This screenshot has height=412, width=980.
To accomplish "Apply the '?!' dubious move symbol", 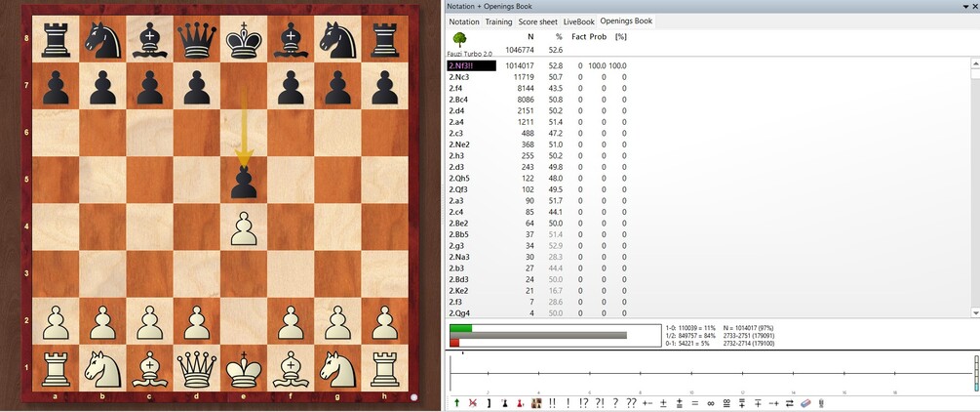I will tap(600, 403).
